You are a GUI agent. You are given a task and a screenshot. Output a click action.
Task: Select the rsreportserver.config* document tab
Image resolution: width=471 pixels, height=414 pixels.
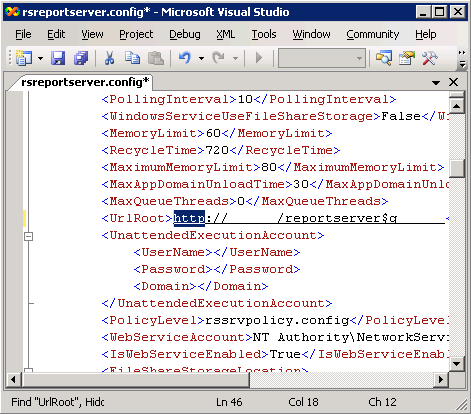(85, 82)
